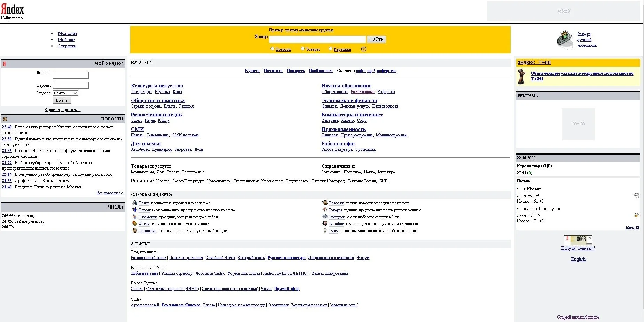Select the Новости search radio button

click(273, 49)
